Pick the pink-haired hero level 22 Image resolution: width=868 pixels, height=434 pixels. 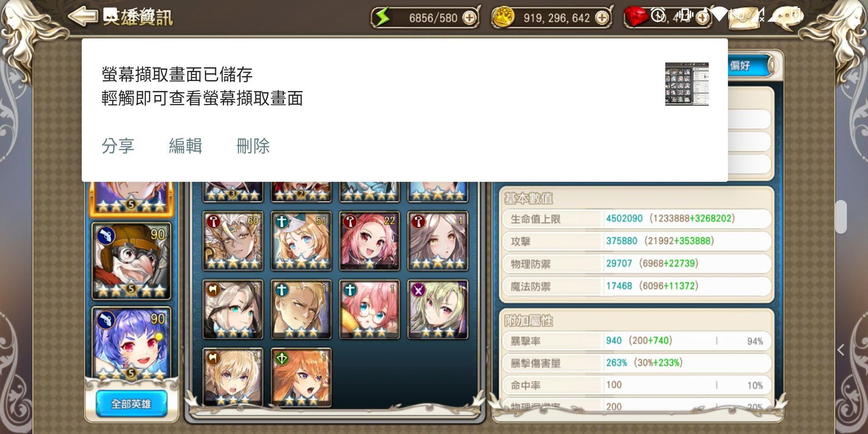[369, 241]
